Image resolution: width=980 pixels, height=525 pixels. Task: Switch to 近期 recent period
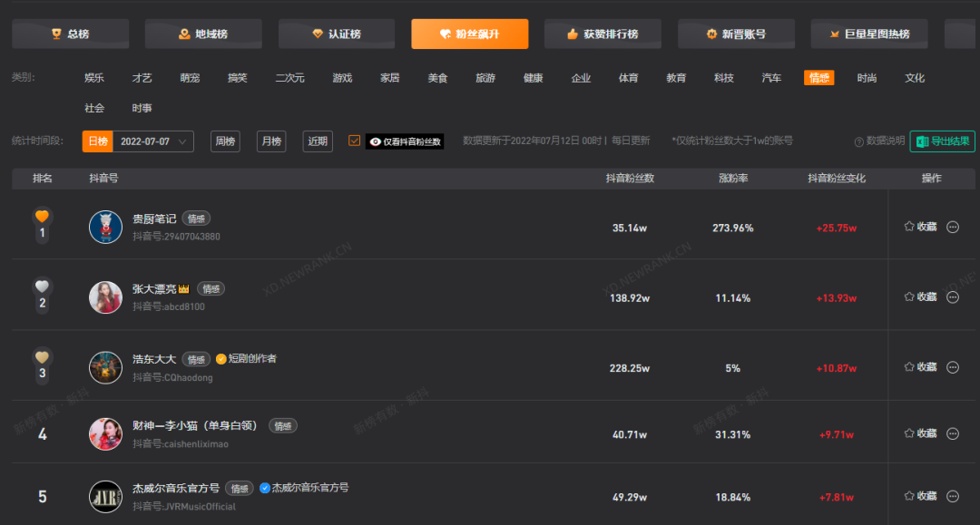click(318, 141)
